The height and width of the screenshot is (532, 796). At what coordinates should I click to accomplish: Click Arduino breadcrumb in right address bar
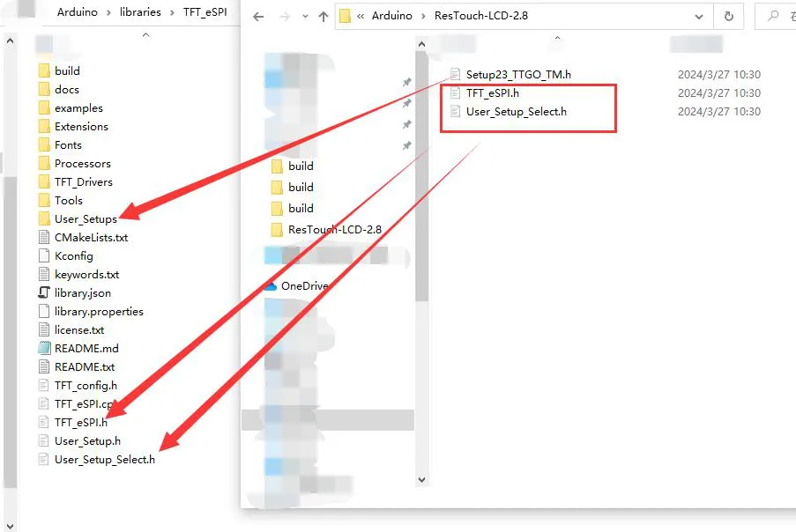pos(392,16)
